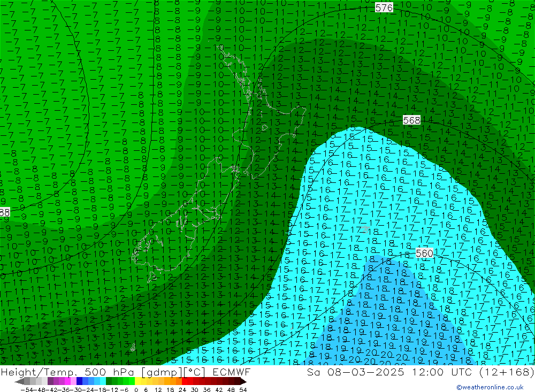Screen dimensions: 535x392
Task: Click the [gdmp] unit label in title
Action: pyautogui.click(x=162, y=372)
